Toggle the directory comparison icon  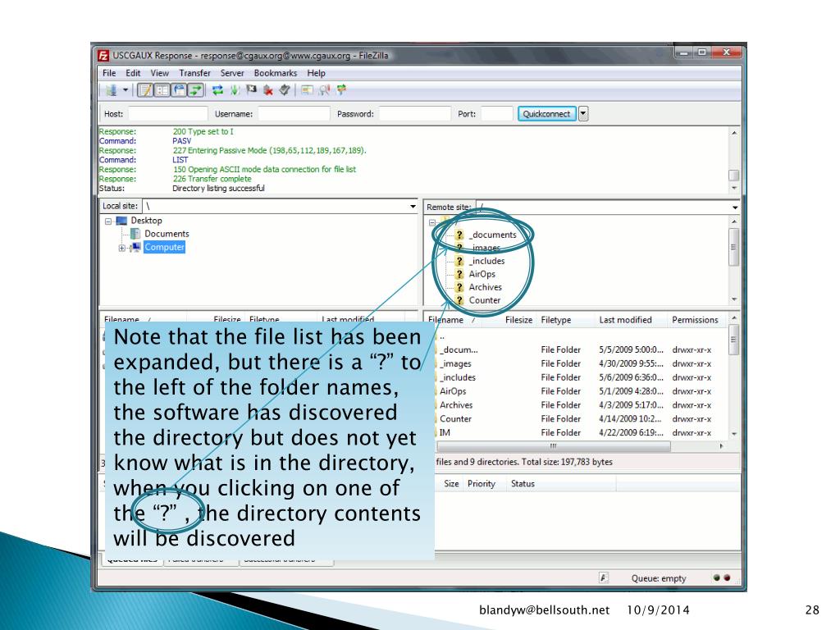[324, 90]
